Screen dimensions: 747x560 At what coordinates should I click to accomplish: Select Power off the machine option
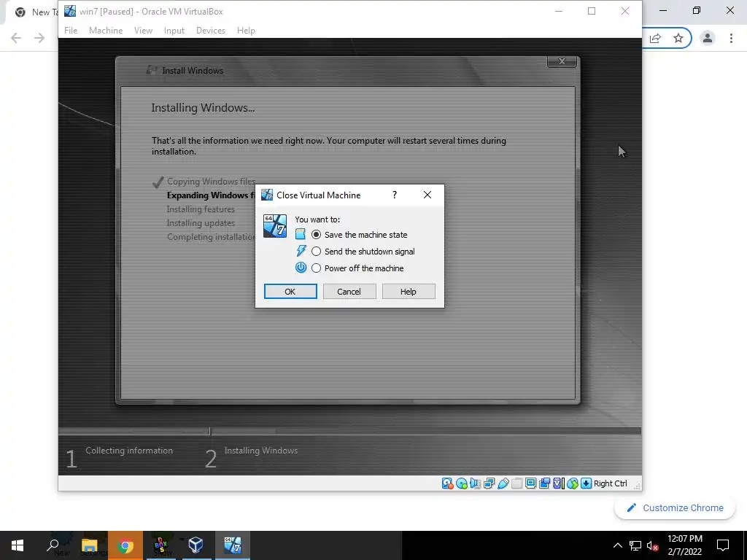357,268
